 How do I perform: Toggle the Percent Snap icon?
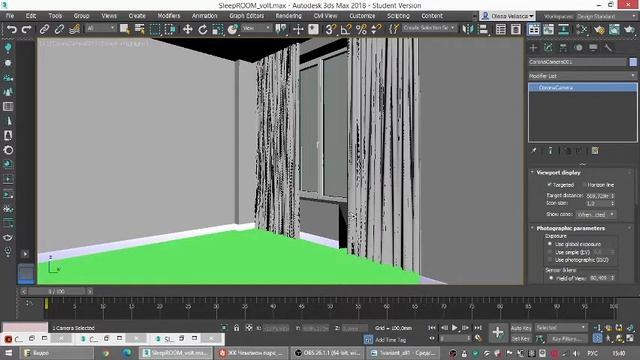click(x=361, y=29)
